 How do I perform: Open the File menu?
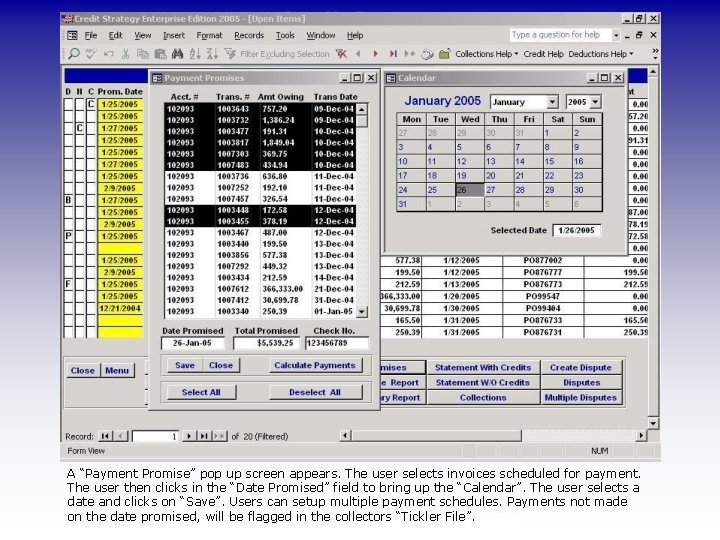pos(90,35)
